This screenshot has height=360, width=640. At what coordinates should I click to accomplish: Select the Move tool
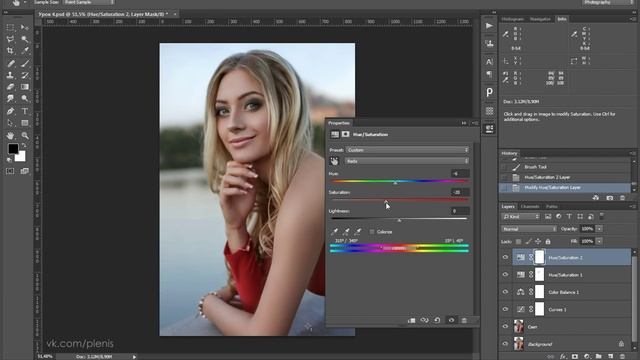[x=24, y=27]
